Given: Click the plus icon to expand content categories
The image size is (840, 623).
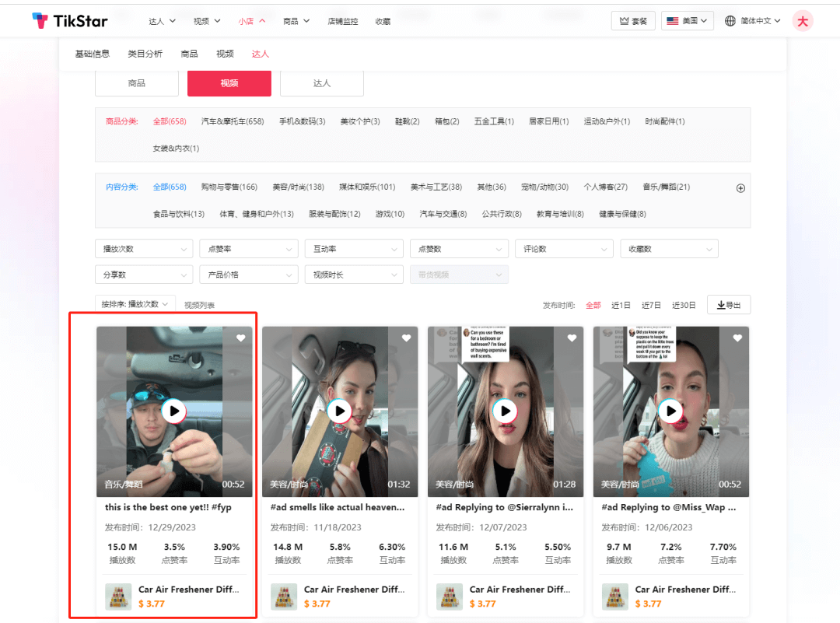Looking at the screenshot, I should coord(740,188).
